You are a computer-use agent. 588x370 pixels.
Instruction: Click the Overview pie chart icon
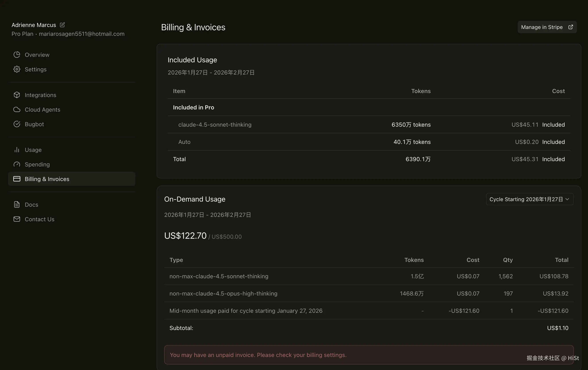[17, 55]
